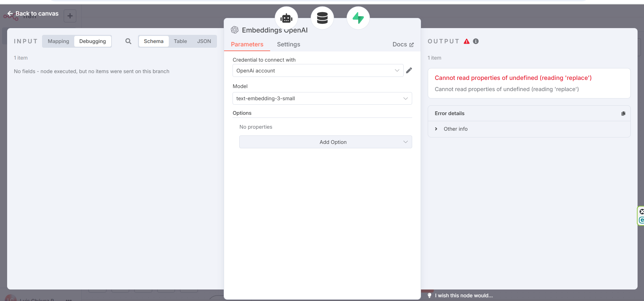Open the Settings tab
644x301 pixels.
[x=288, y=44]
